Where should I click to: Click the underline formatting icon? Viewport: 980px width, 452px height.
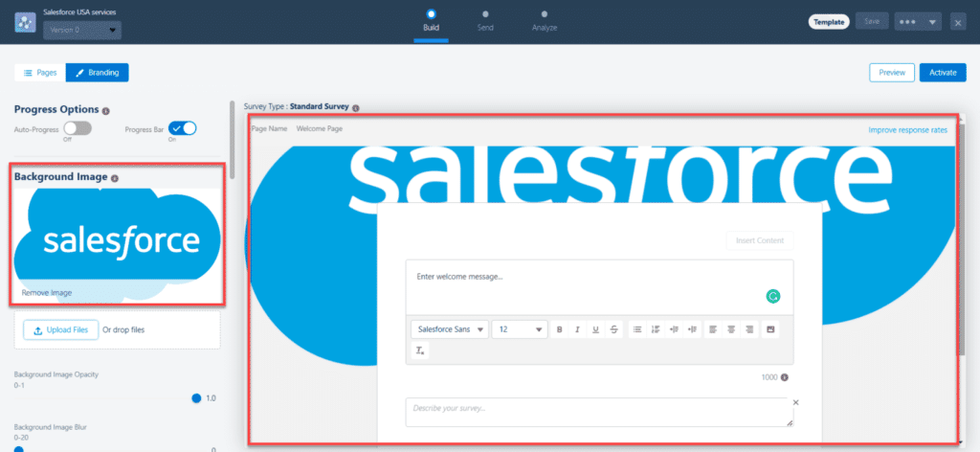595,329
